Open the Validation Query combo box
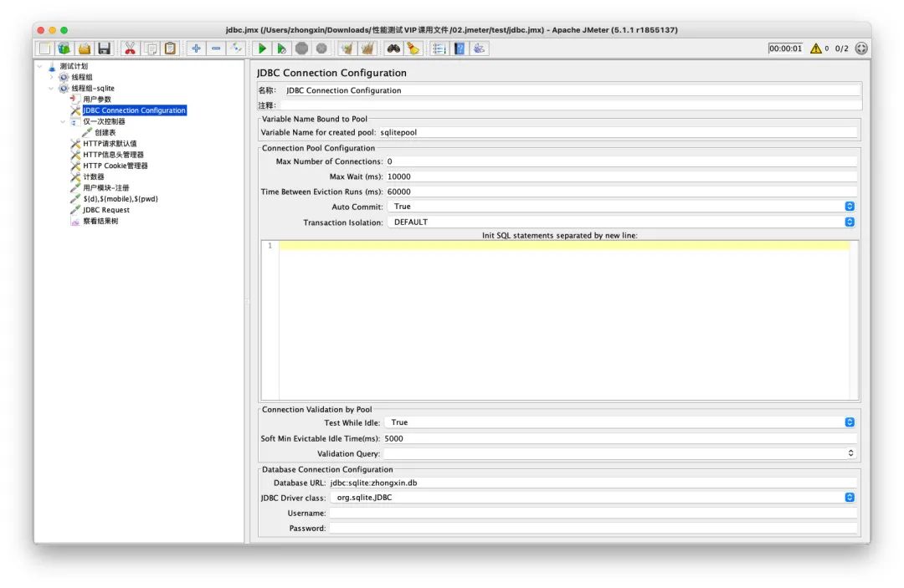This screenshot has width=904, height=588. (850, 454)
